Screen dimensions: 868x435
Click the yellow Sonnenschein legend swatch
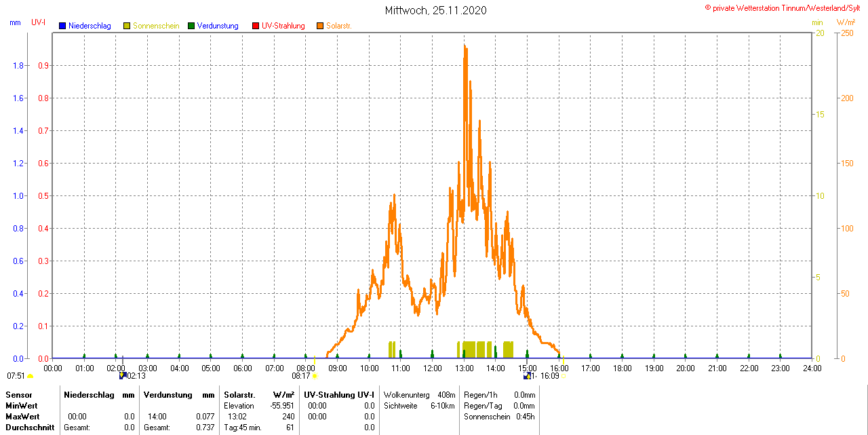click(127, 26)
